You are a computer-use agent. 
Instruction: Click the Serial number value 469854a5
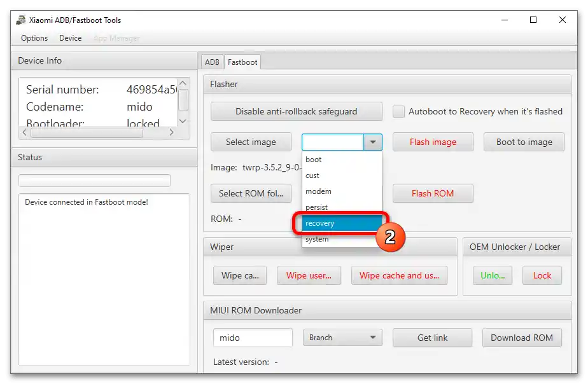click(x=151, y=90)
